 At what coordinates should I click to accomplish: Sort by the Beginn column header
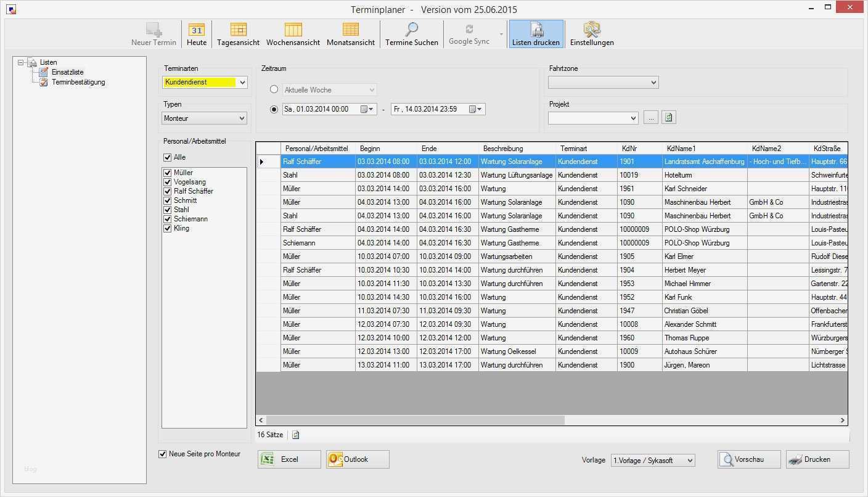click(x=386, y=149)
